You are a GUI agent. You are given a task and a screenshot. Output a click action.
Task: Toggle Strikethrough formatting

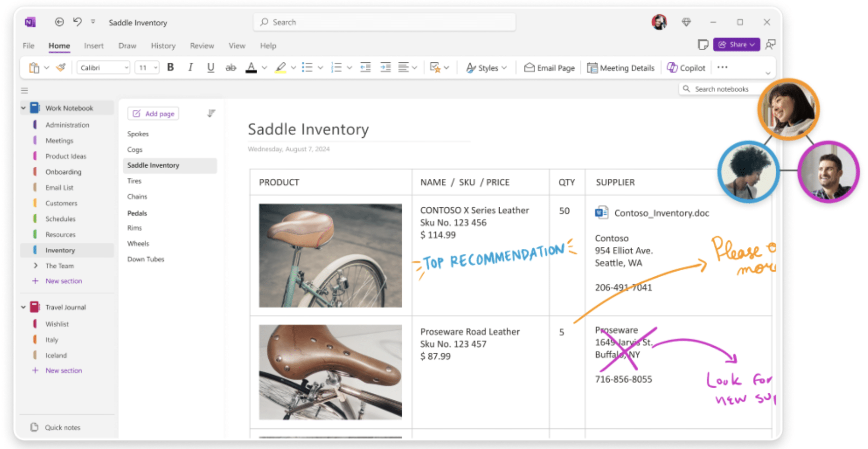point(231,67)
